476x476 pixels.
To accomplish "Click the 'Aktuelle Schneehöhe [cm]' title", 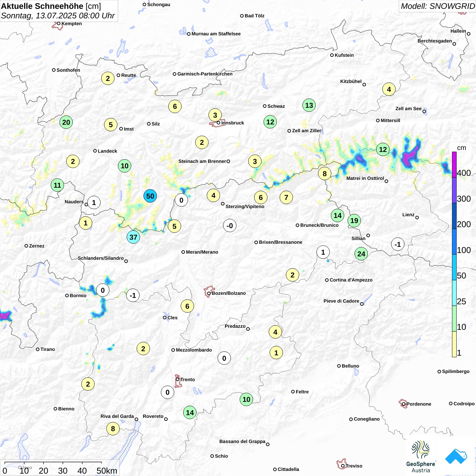I will click(x=51, y=6).
